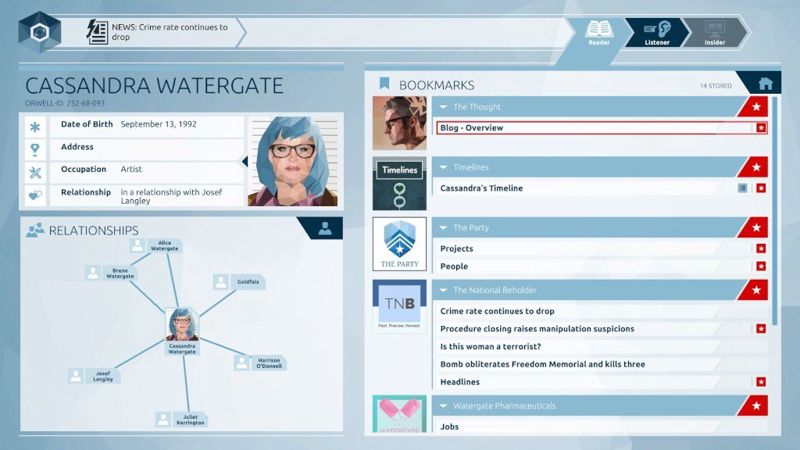Image resolution: width=800 pixels, height=450 pixels.
Task: Click the bookmarks home icon
Action: click(x=765, y=83)
